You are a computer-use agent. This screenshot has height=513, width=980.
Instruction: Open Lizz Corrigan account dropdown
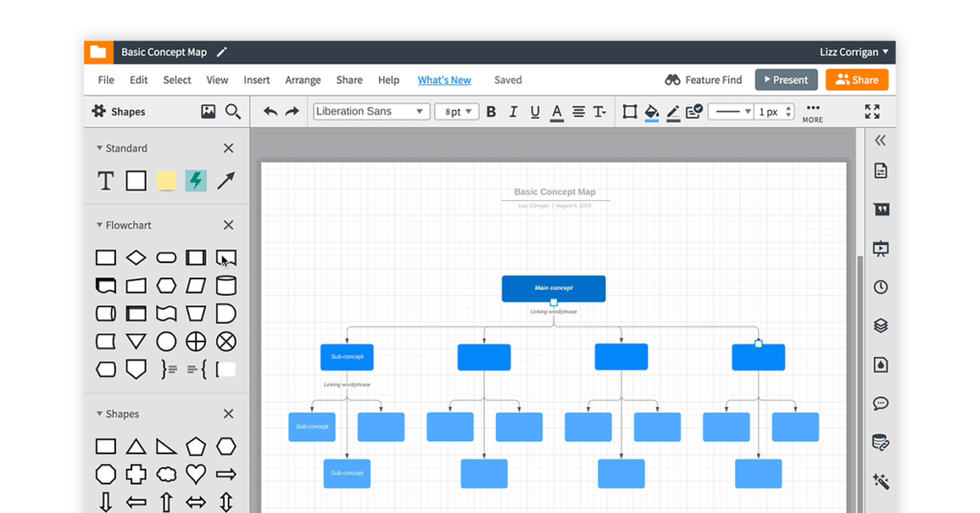pyautogui.click(x=854, y=53)
